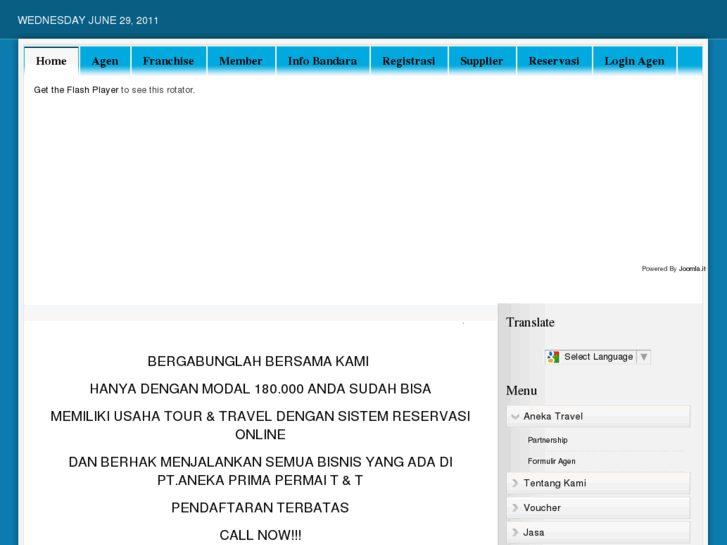This screenshot has width=727, height=545.
Task: Select the Member tab
Action: tap(241, 61)
